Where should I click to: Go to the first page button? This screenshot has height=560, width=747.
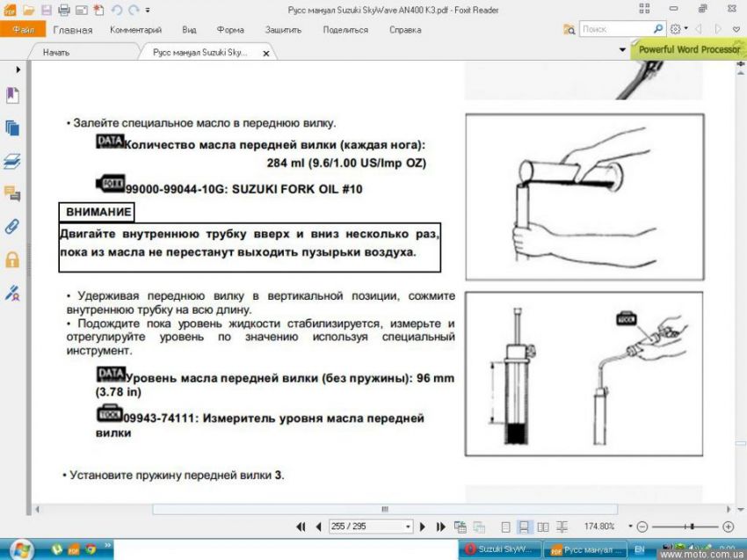point(301,527)
